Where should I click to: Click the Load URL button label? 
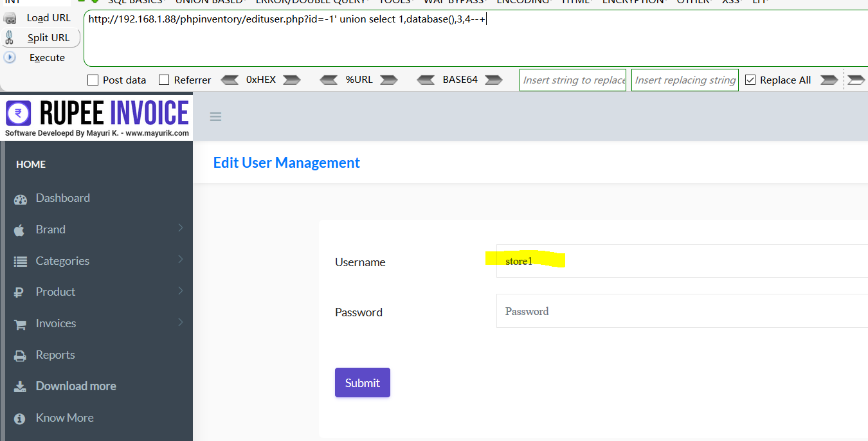point(49,18)
